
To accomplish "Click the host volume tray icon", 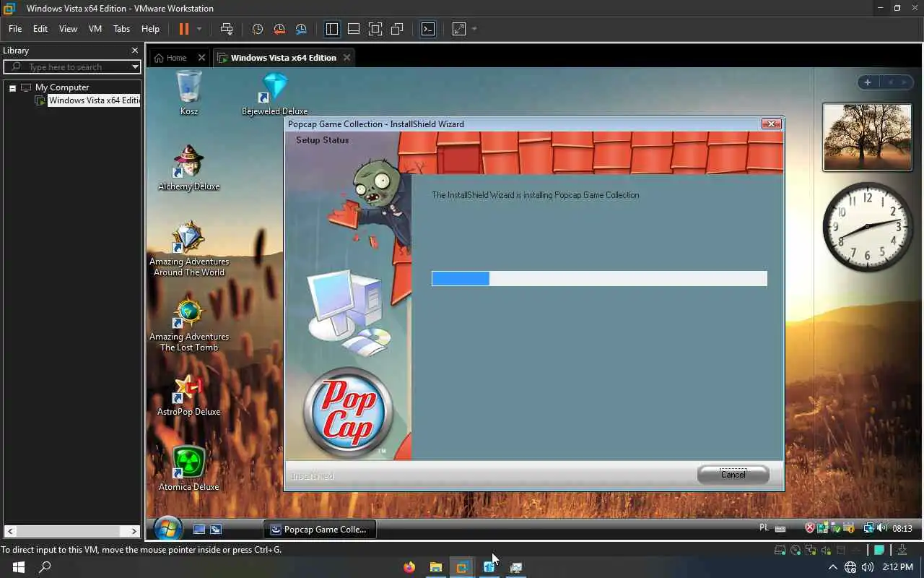I will point(867,568).
